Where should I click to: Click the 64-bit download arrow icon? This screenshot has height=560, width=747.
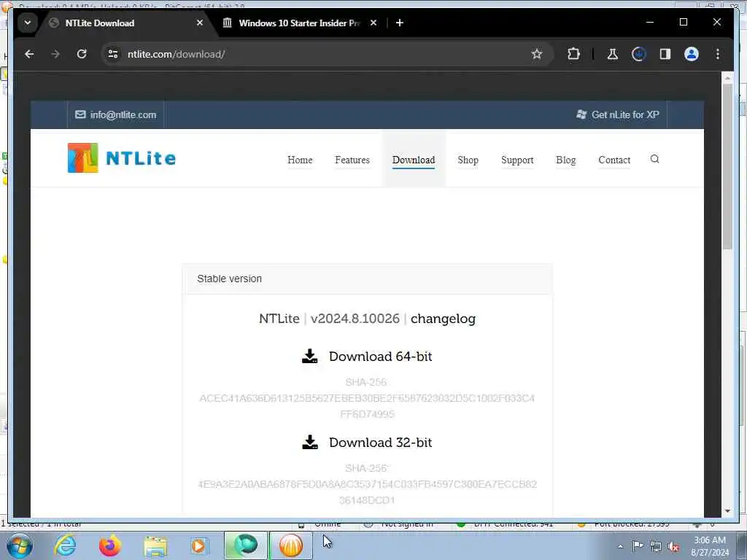(x=309, y=356)
